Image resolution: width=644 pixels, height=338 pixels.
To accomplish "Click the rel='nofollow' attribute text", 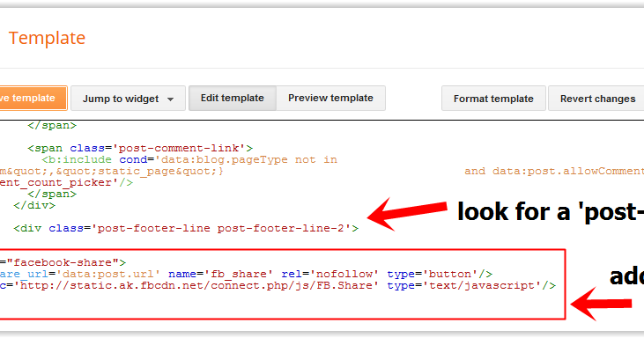I will (329, 274).
